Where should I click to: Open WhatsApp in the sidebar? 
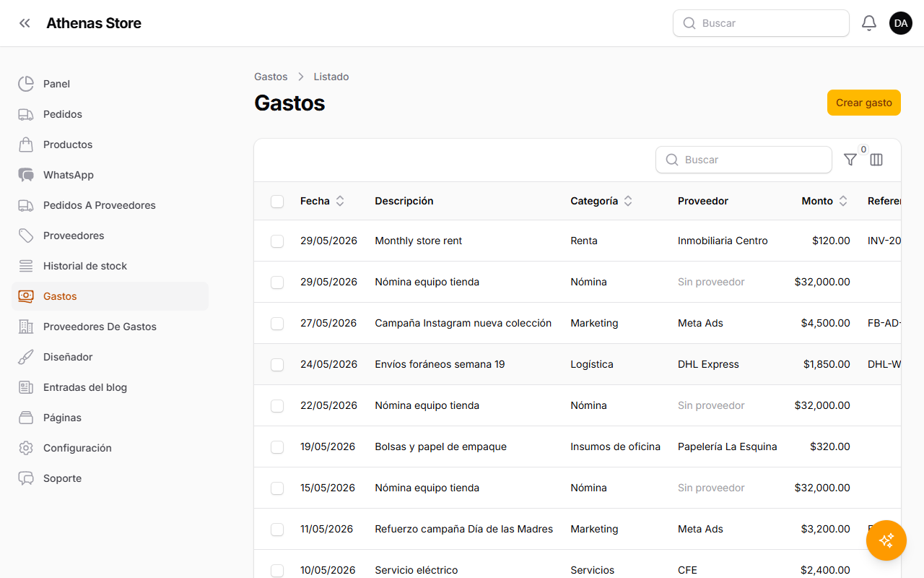[x=110, y=175]
